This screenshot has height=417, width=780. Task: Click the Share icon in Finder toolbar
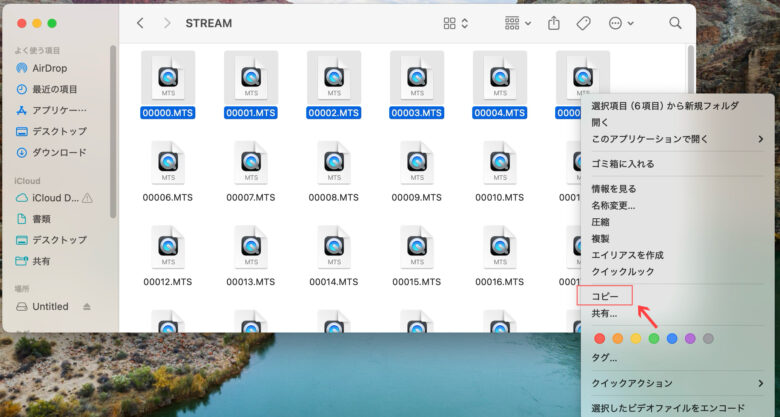click(553, 23)
